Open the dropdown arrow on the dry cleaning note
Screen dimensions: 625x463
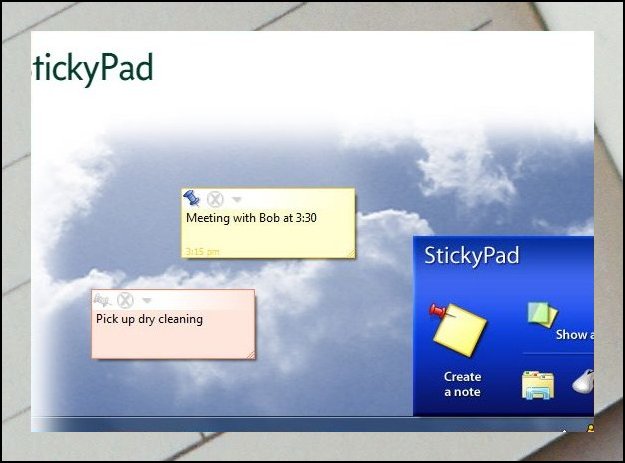tap(147, 300)
